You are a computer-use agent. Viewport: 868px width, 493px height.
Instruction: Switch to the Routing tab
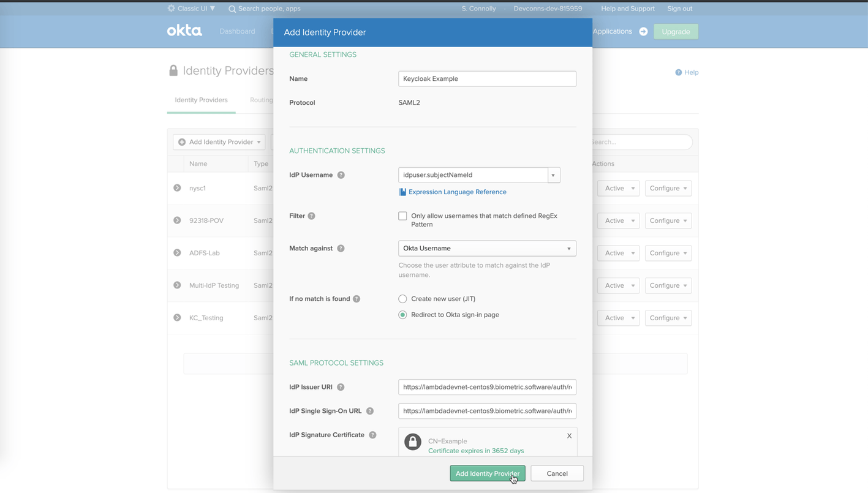pyautogui.click(x=261, y=100)
